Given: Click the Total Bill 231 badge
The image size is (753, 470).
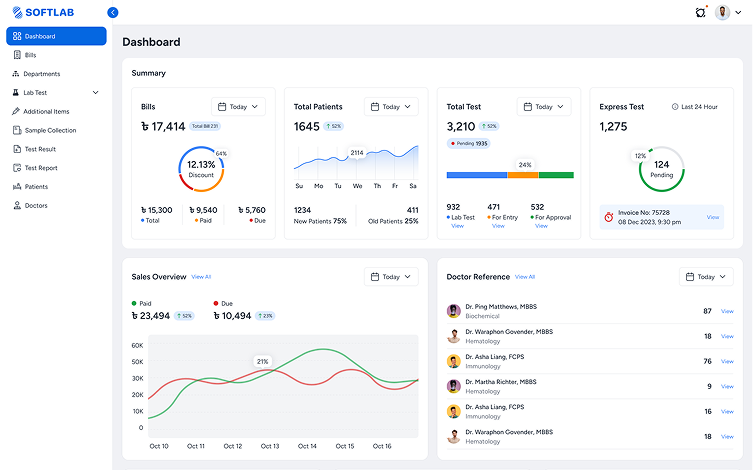Looking at the screenshot, I should 205,126.
